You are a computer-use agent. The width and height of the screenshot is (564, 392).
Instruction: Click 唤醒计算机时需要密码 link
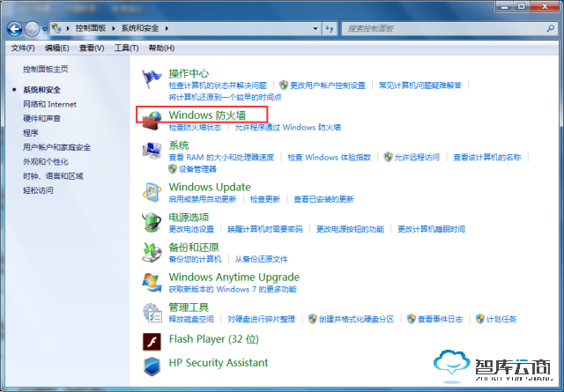[265, 229]
